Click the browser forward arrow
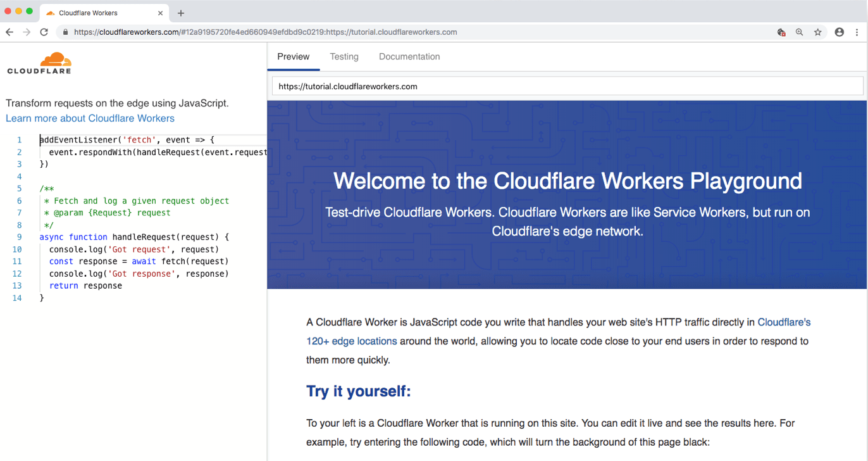The height and width of the screenshot is (461, 868). tap(27, 32)
